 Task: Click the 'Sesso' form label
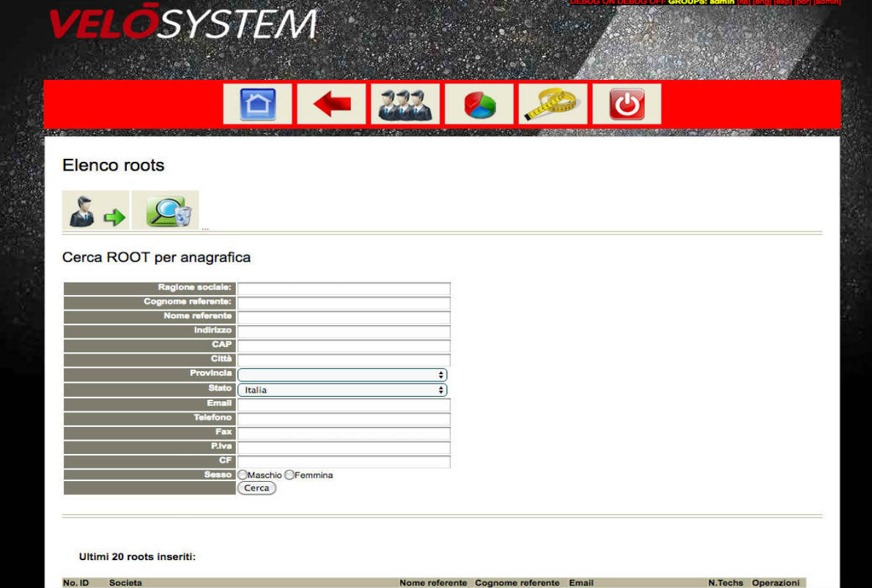coord(218,475)
